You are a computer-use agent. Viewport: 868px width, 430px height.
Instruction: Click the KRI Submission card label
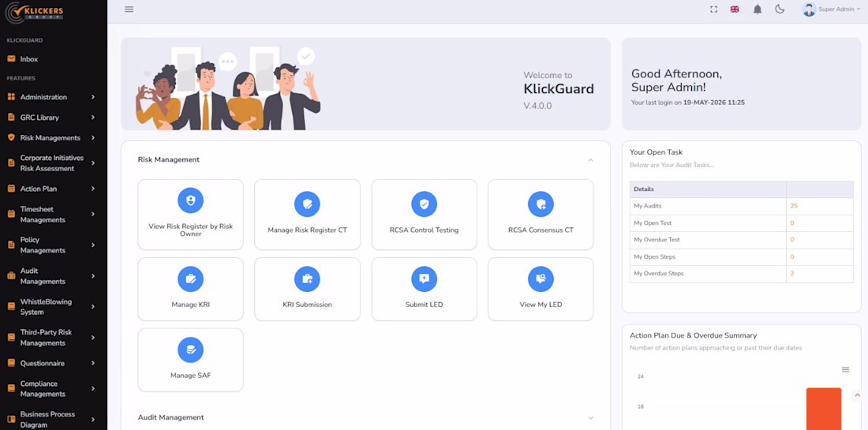(x=307, y=305)
